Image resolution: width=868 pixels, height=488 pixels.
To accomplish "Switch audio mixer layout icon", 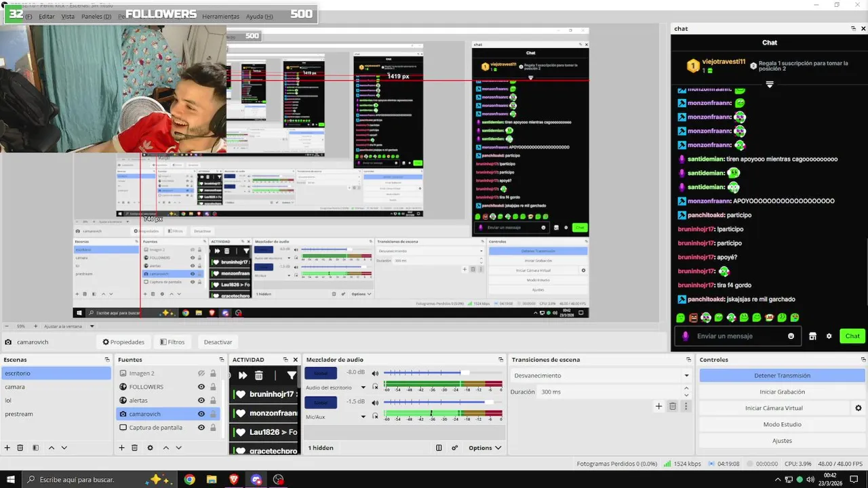I will (x=439, y=448).
